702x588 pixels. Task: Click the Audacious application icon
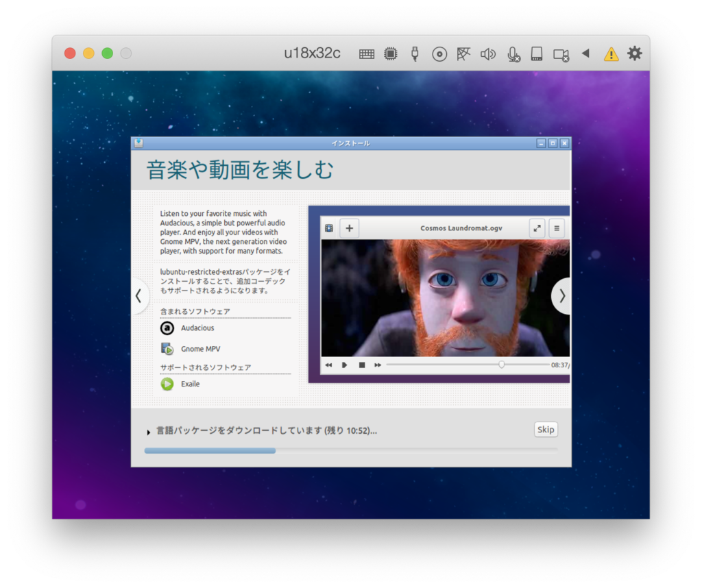pyautogui.click(x=167, y=328)
